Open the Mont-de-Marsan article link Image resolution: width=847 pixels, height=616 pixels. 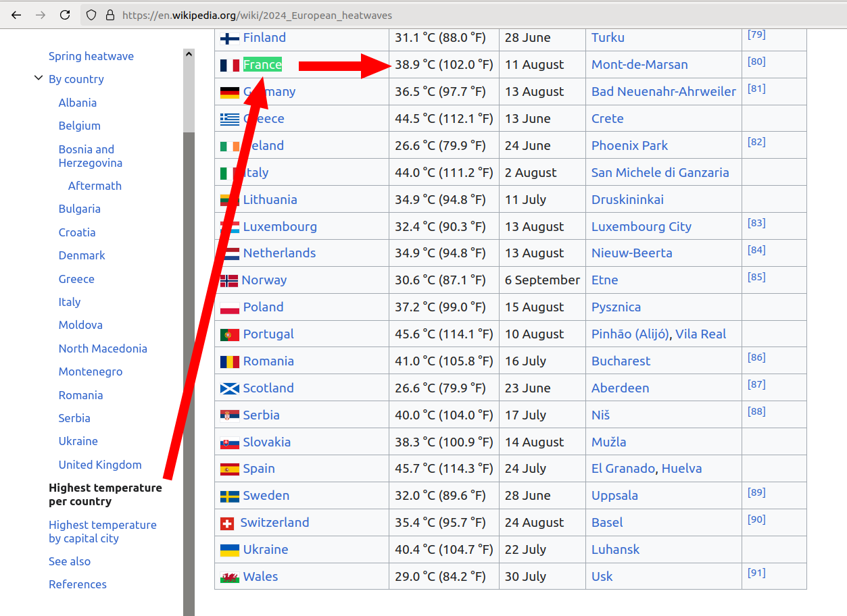point(639,65)
